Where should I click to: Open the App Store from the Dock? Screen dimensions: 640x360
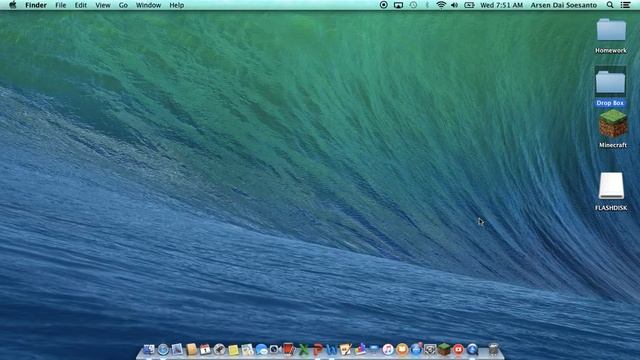click(416, 349)
